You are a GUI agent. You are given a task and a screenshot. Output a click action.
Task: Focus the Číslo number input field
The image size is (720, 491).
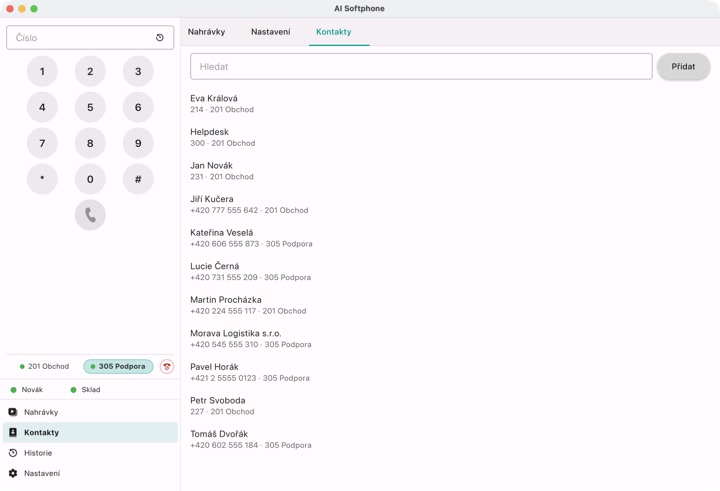pyautogui.click(x=90, y=38)
